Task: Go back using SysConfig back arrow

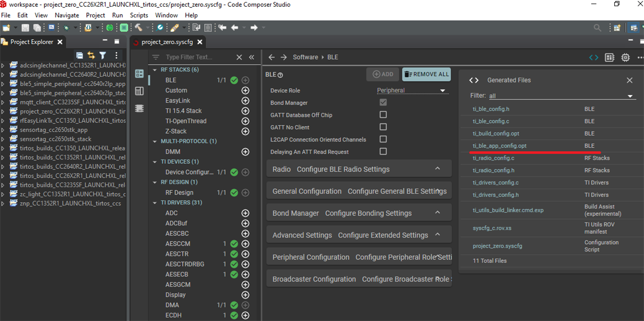Action: [x=271, y=58]
